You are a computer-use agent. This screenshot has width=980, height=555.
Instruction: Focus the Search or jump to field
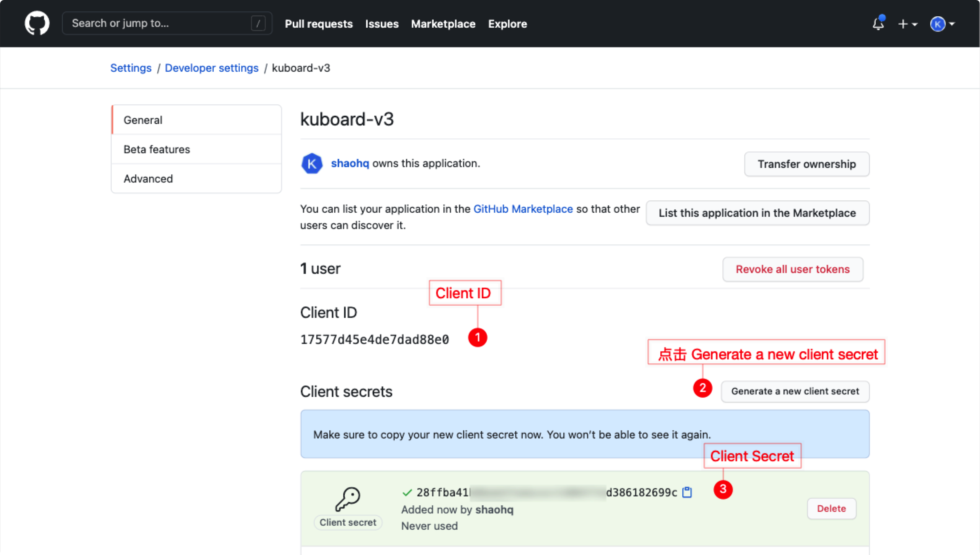159,23
